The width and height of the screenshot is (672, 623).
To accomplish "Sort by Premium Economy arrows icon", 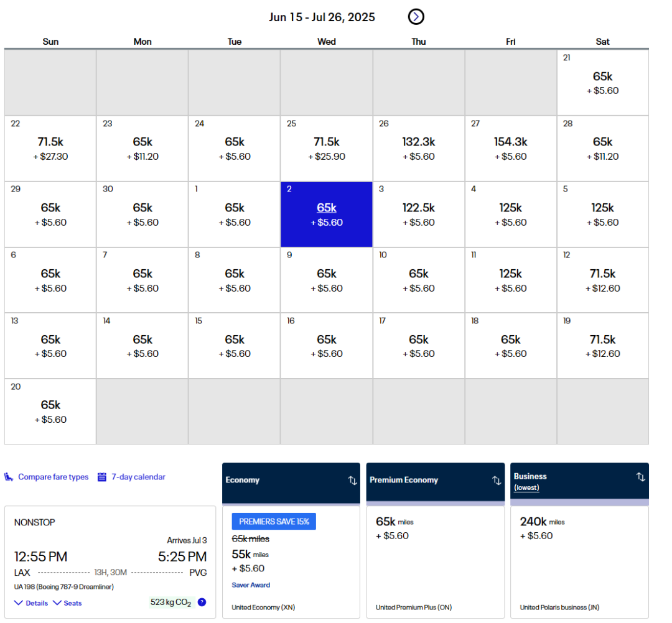I will (x=497, y=480).
